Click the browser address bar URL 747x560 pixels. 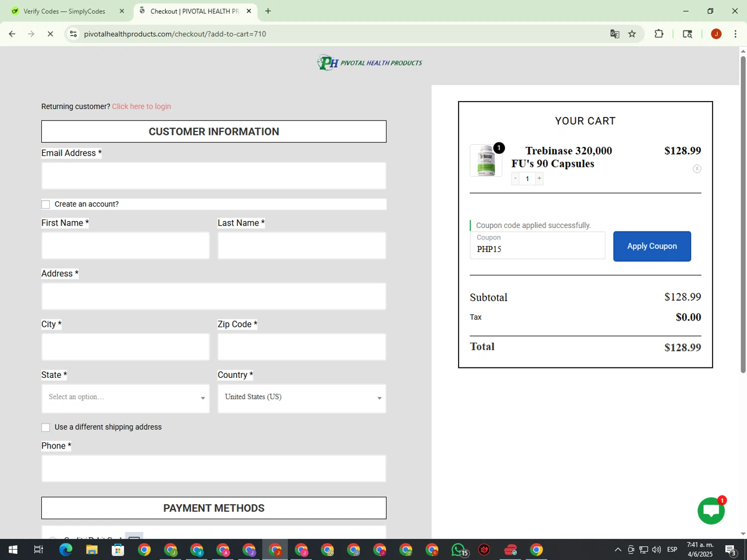pyautogui.click(x=175, y=34)
